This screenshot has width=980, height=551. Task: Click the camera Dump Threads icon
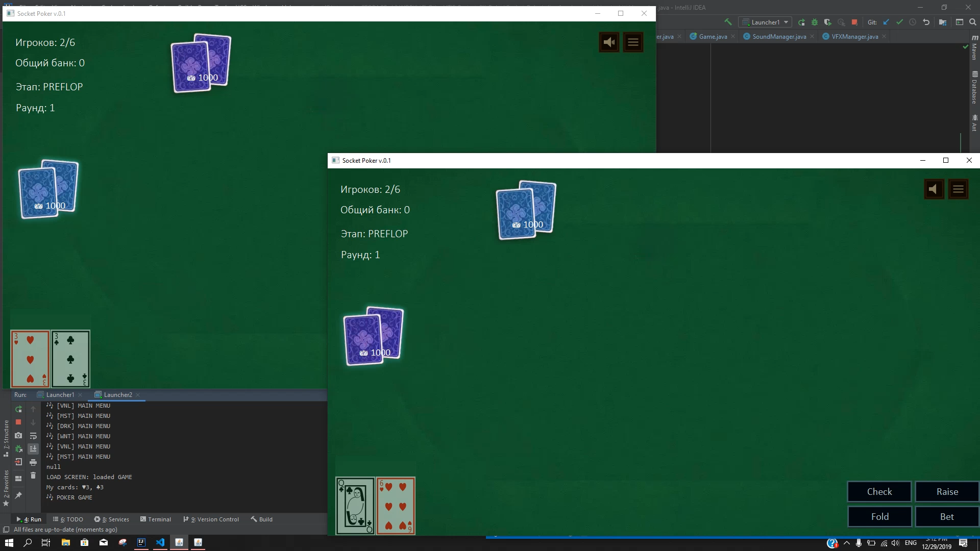point(18,435)
